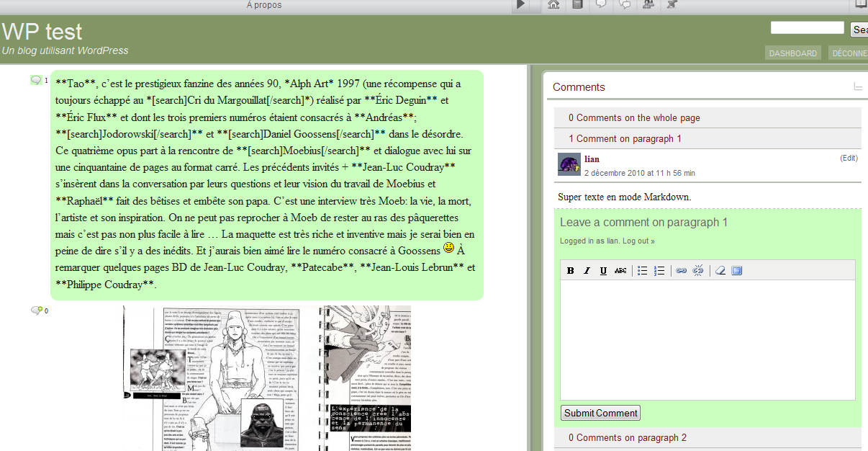Click the scanned comic pages image
Viewport: 868px width, 451px height.
click(x=266, y=378)
